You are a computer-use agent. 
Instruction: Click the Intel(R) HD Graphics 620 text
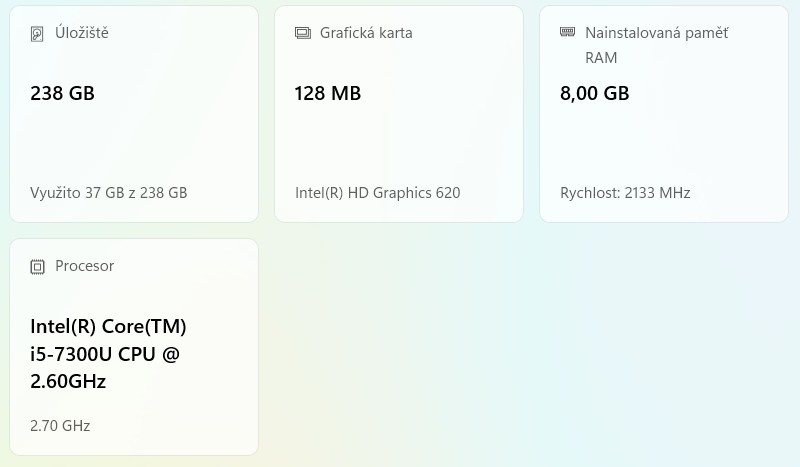point(377,193)
